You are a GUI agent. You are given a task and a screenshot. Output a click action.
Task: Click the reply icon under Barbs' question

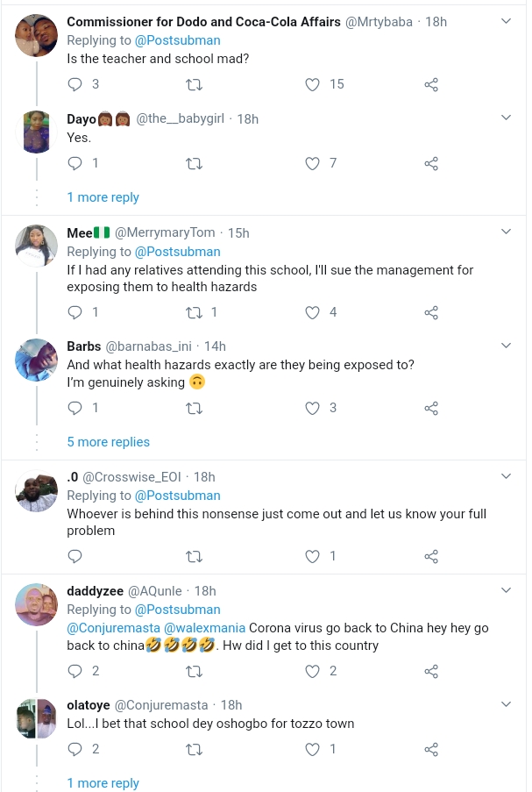coord(75,408)
